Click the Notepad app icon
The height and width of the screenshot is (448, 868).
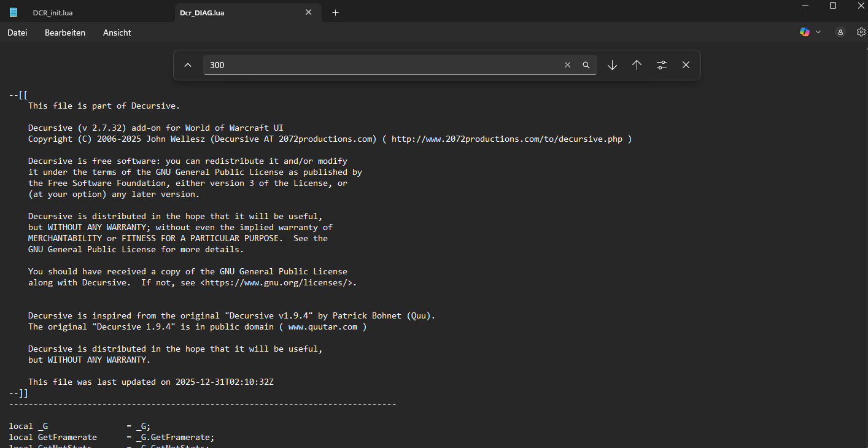(x=14, y=12)
